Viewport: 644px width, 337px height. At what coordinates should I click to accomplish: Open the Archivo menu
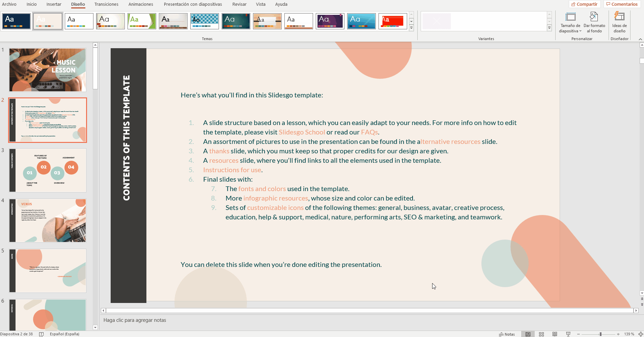9,4
